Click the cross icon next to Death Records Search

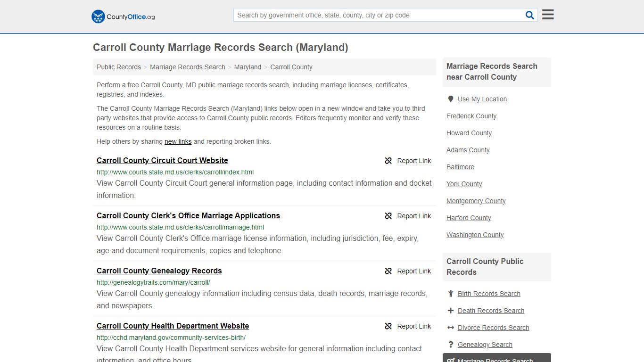click(451, 311)
